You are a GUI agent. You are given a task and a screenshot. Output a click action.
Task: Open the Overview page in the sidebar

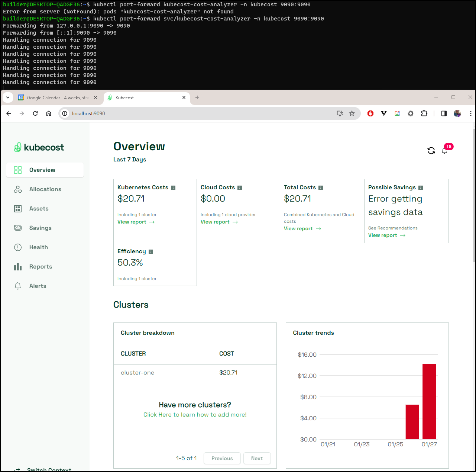coord(45,170)
